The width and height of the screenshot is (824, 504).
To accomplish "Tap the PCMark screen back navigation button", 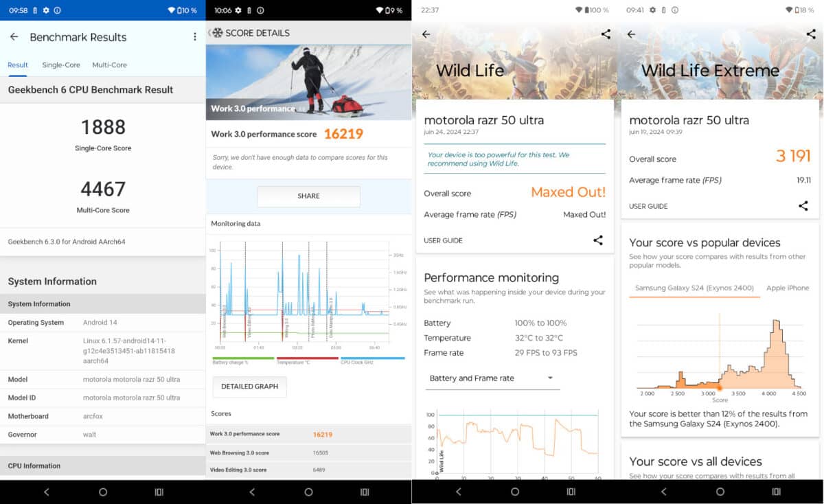I will (252, 492).
